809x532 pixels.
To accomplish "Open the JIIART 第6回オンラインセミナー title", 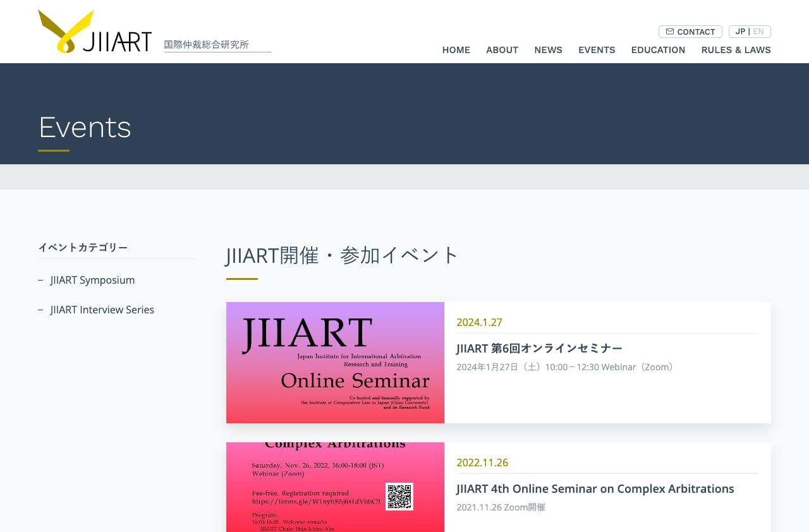I will coord(539,348).
